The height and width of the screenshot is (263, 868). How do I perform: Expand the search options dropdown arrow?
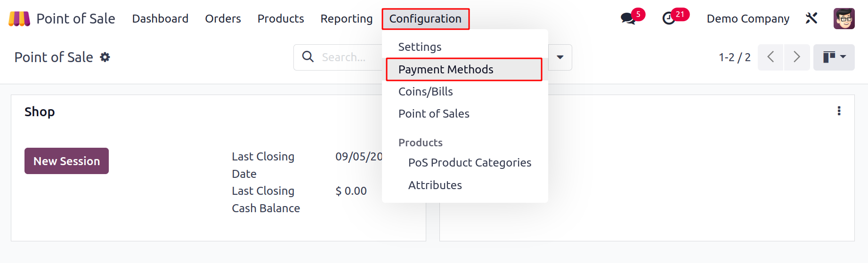coord(560,57)
